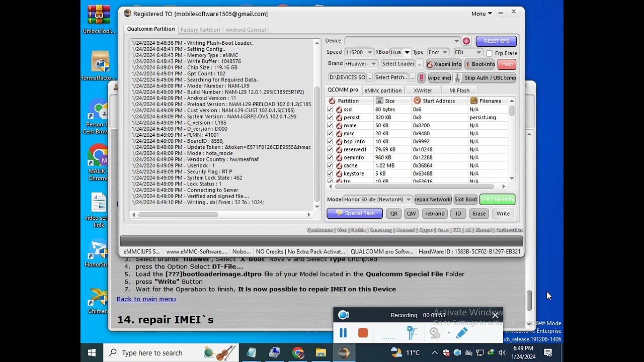The image size is (644, 362).
Task: Switch to the XWriter tab
Action: 423,90
